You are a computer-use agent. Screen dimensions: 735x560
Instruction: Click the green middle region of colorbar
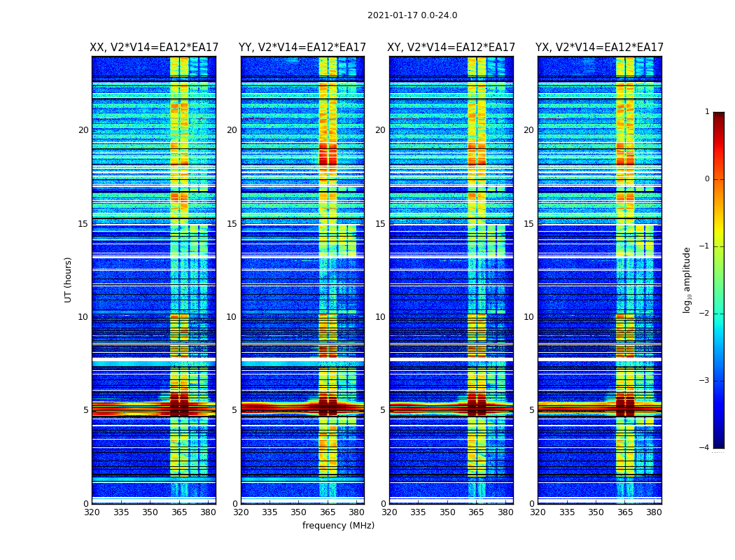719,280
